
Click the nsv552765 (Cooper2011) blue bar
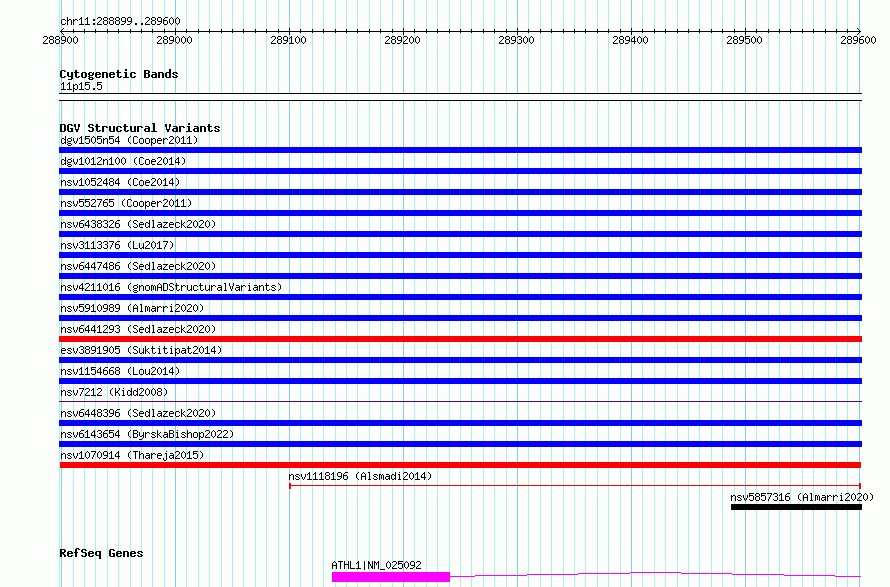[460, 213]
